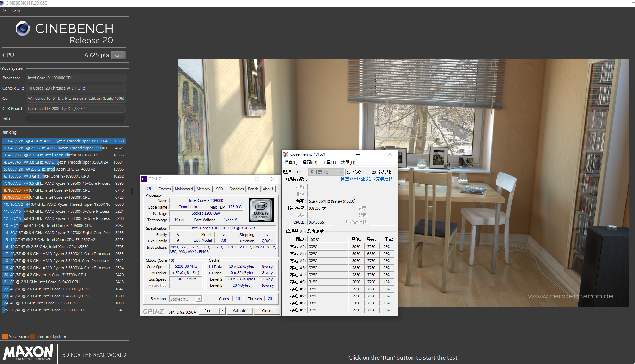
Task: Click the Core Speed value 5200.00 MHz
Action: tap(186, 266)
